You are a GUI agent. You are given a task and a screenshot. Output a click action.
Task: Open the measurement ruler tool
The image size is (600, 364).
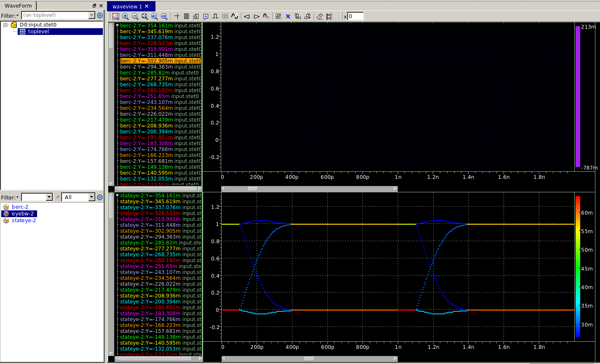point(196,16)
